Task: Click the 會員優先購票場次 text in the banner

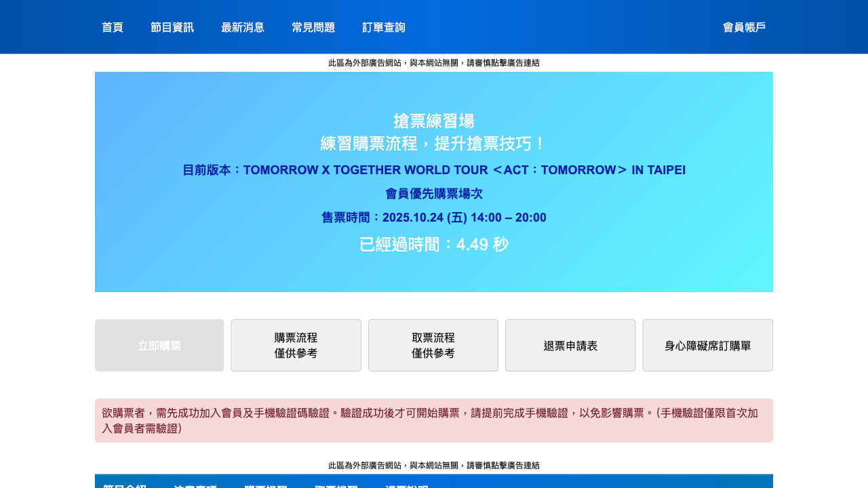Action: pyautogui.click(x=434, y=194)
